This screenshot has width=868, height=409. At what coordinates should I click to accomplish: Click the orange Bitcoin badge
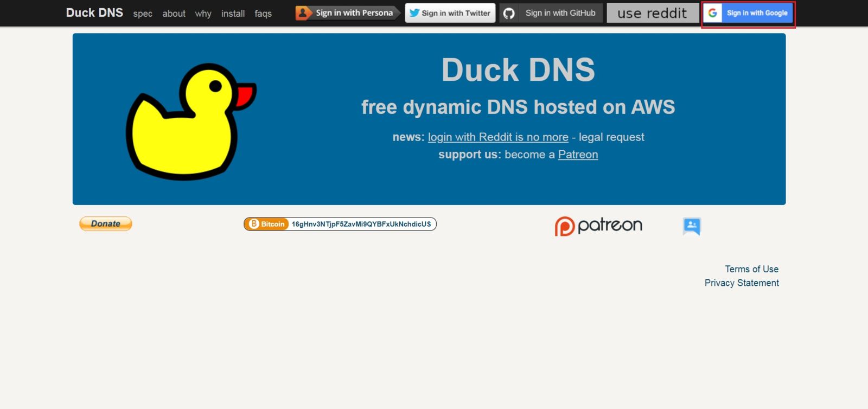[x=267, y=224]
